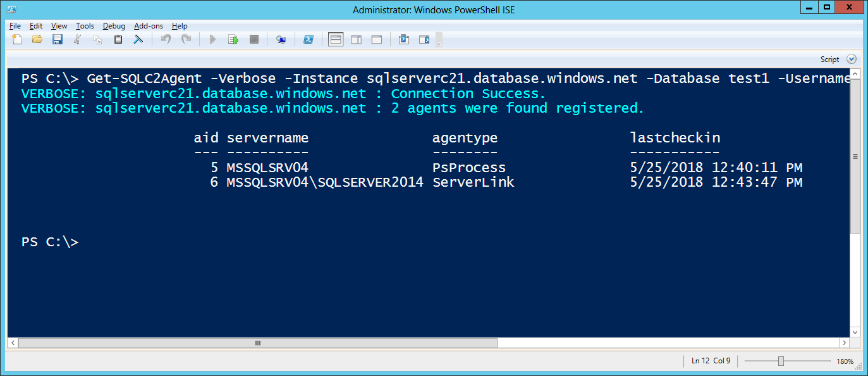
Task: Open a script file via folder icon
Action: (x=37, y=39)
